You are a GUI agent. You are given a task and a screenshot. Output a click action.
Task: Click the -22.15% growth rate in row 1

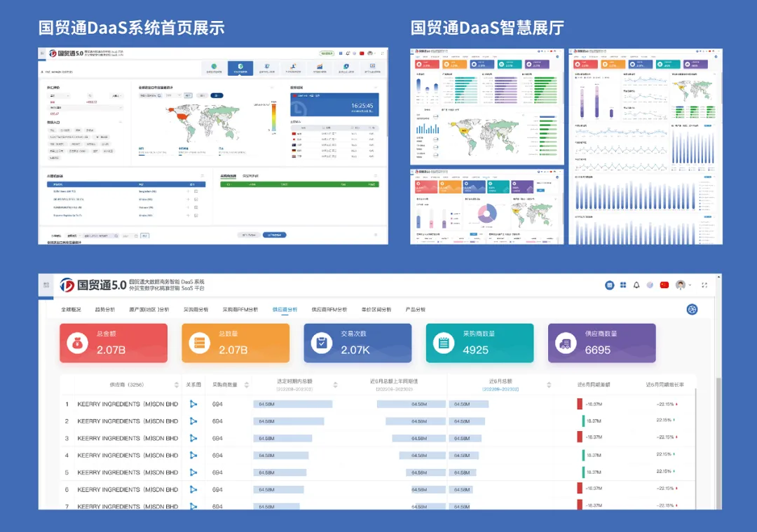[x=666, y=404]
